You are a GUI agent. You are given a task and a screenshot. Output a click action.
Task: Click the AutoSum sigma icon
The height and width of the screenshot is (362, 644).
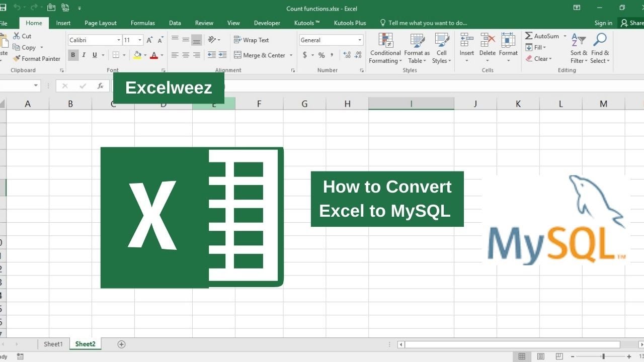coord(529,36)
